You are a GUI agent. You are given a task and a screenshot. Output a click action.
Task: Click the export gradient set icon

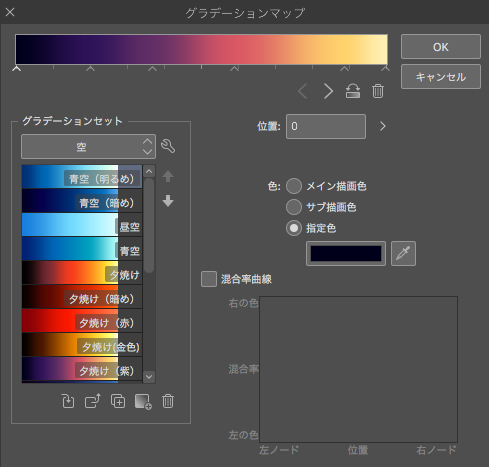(92, 401)
